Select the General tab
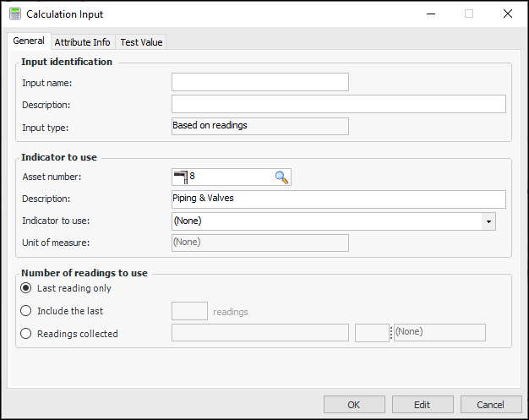The height and width of the screenshot is (420, 529). (29, 41)
